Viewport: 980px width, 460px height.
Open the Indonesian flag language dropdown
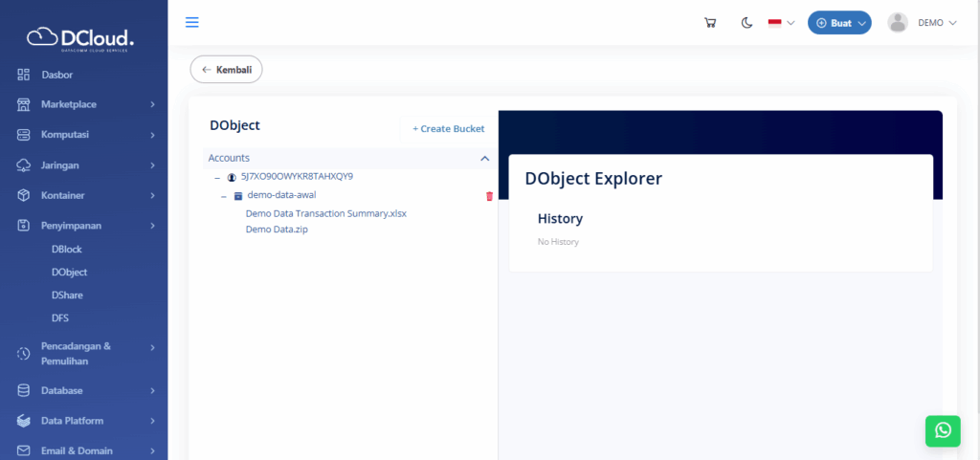coord(781,23)
